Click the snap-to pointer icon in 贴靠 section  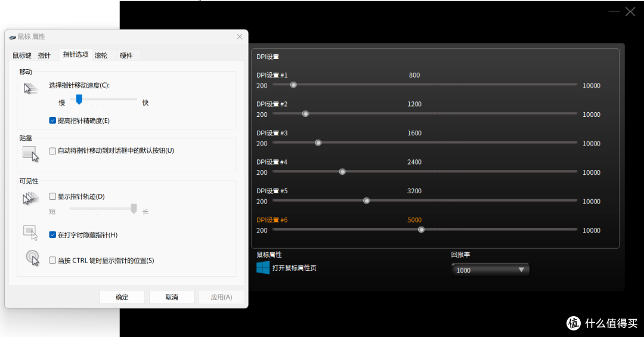31,154
